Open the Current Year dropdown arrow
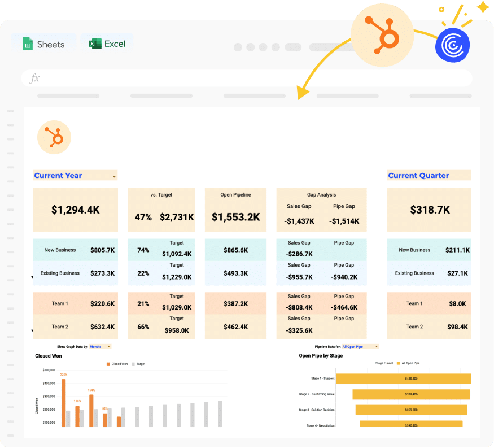The height and width of the screenshot is (448, 494). [x=114, y=177]
